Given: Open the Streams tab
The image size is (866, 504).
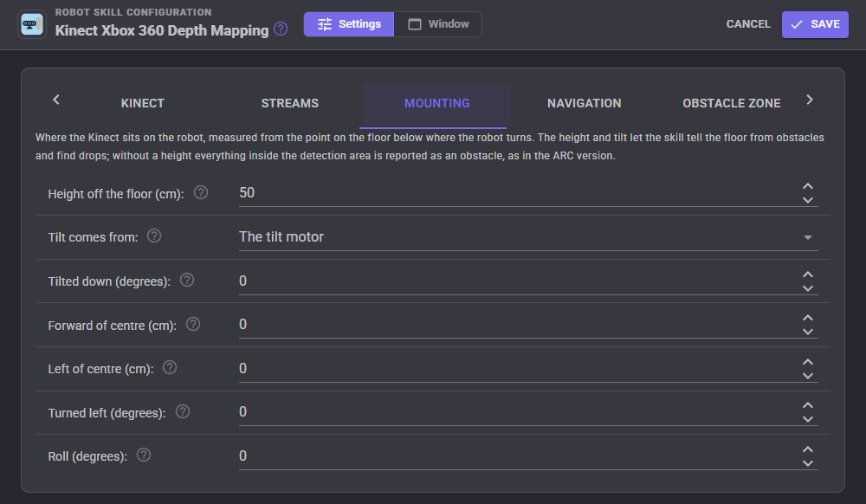Looking at the screenshot, I should point(290,103).
